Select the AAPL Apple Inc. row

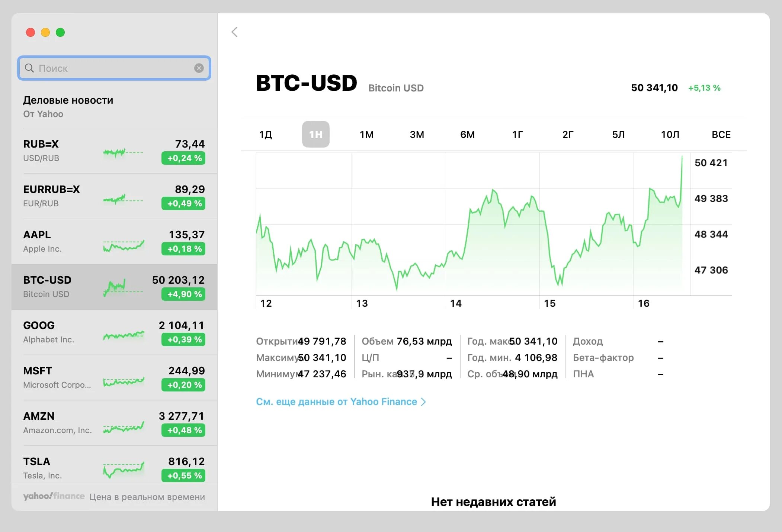pos(114,242)
